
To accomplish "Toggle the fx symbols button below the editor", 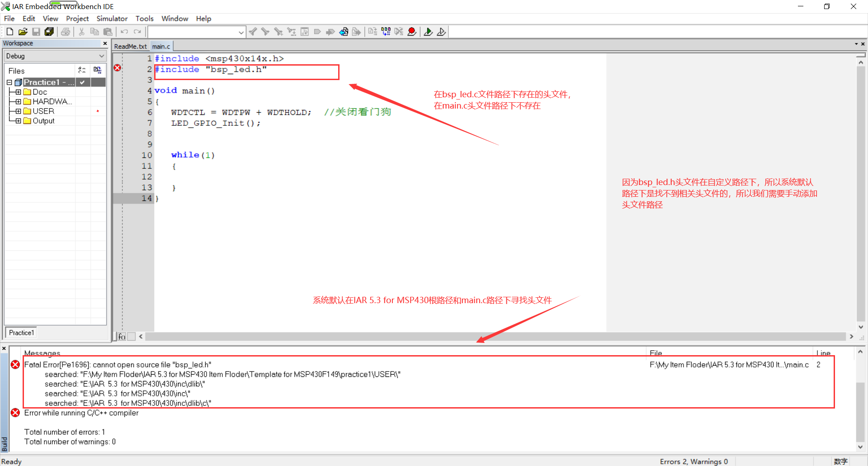I will [121, 337].
